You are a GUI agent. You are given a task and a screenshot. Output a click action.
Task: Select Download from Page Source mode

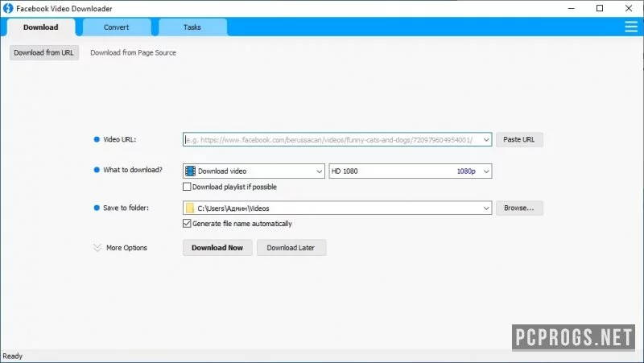133,52
